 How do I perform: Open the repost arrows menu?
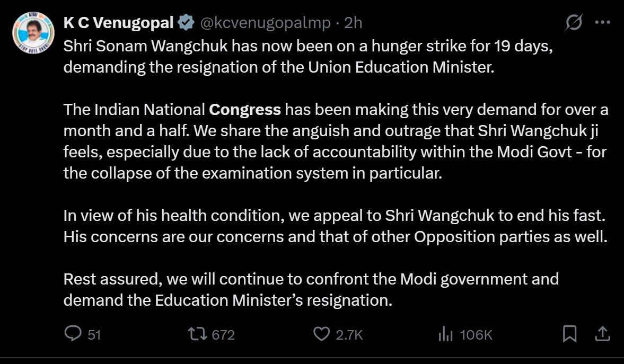coord(198,333)
